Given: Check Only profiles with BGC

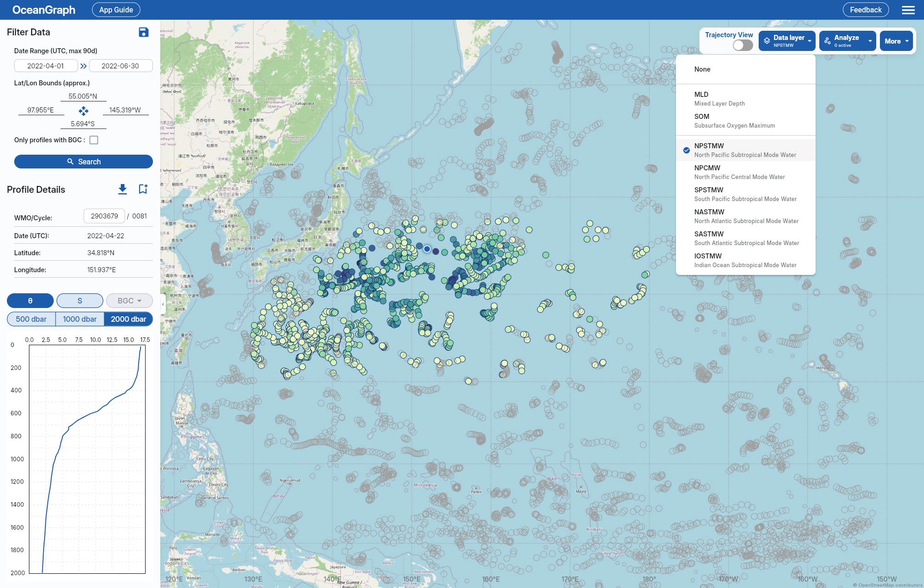Looking at the screenshot, I should [x=94, y=140].
